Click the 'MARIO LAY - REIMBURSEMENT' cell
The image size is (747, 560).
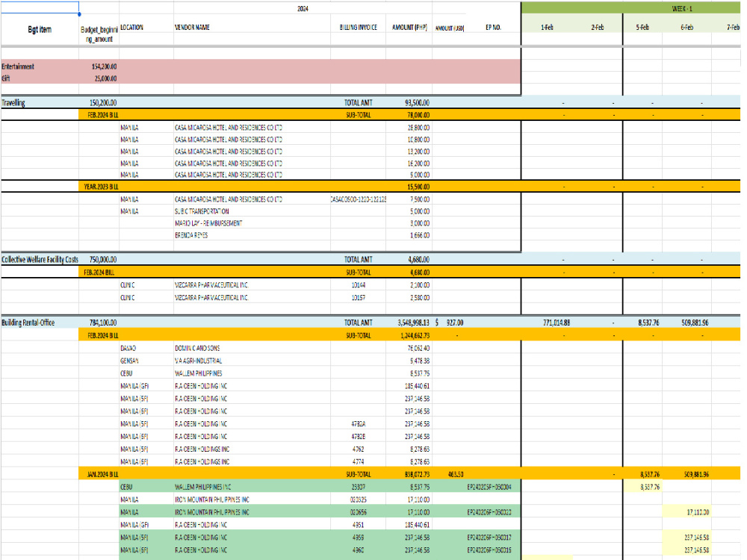208,223
